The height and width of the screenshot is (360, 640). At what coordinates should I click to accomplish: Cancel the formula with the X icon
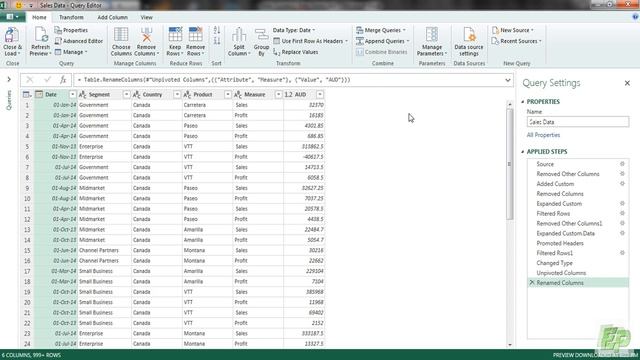29,80
